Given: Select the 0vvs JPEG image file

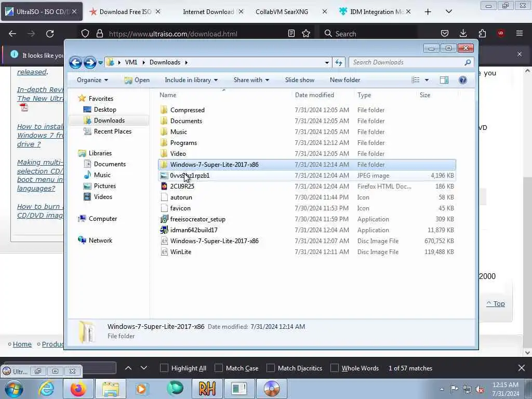Looking at the screenshot, I should [x=190, y=176].
